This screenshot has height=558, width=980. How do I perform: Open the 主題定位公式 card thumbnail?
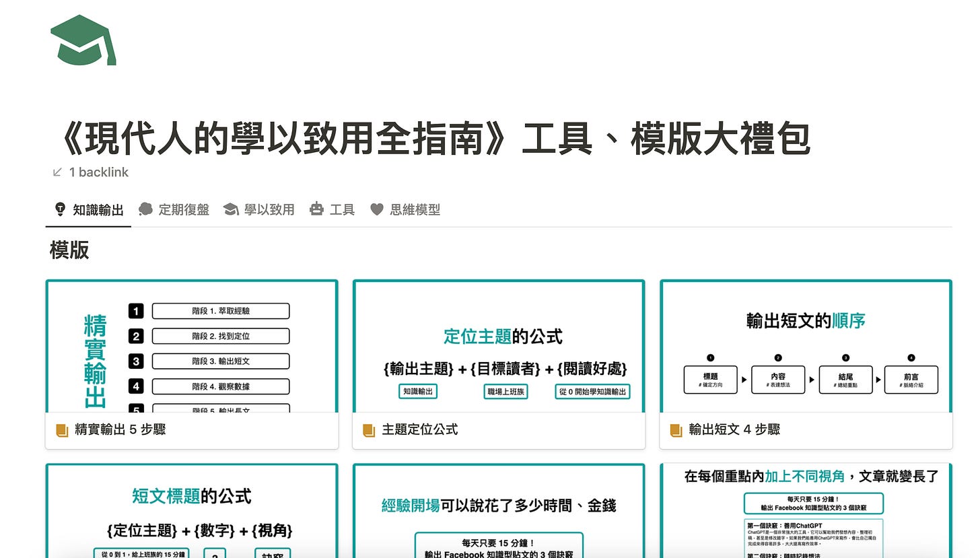point(499,347)
